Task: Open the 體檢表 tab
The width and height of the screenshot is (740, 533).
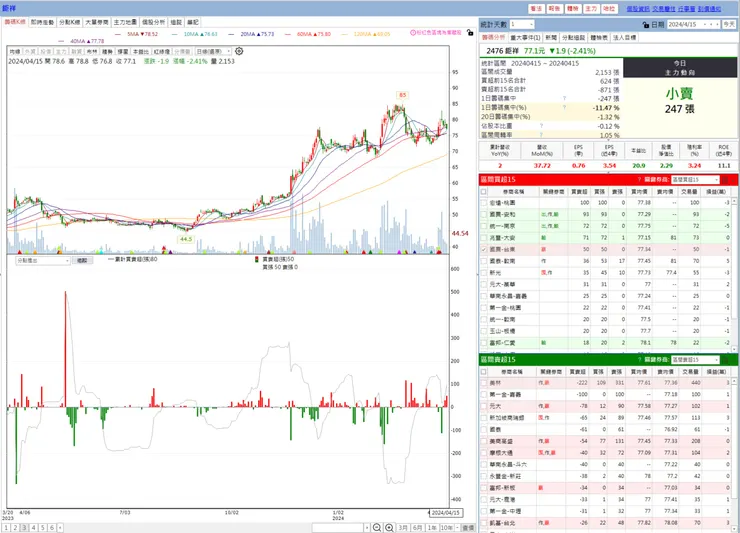Action: pyautogui.click(x=599, y=37)
